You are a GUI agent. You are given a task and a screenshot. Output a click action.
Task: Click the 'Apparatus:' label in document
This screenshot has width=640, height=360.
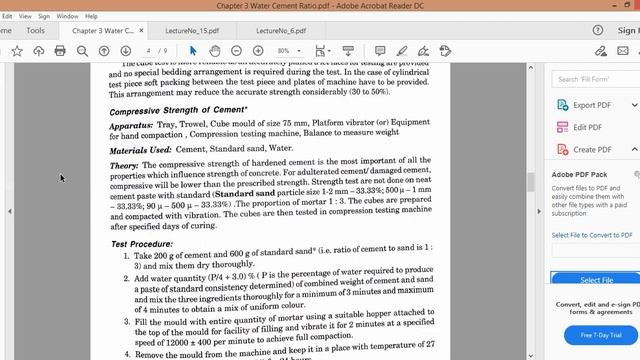point(131,125)
